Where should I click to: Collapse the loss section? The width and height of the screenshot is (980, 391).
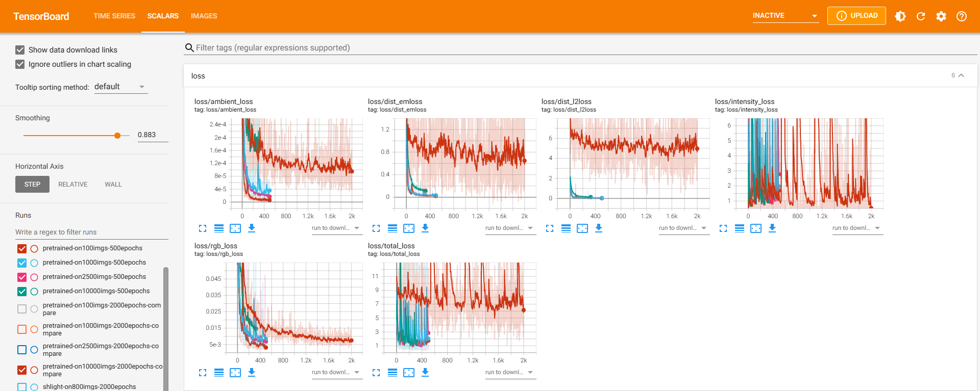click(x=961, y=75)
